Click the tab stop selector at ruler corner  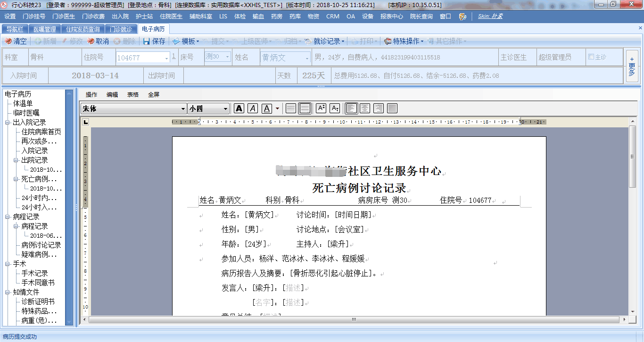click(85, 122)
